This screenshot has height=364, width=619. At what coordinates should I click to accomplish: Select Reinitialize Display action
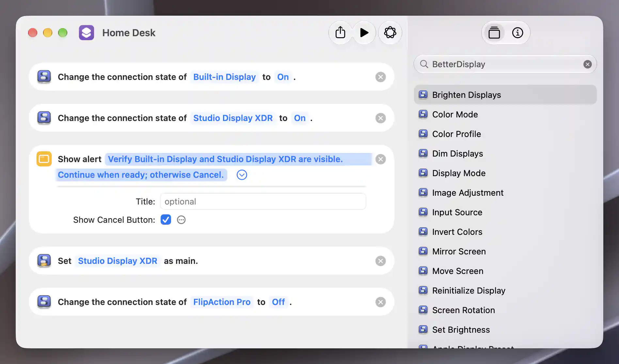coord(505,291)
